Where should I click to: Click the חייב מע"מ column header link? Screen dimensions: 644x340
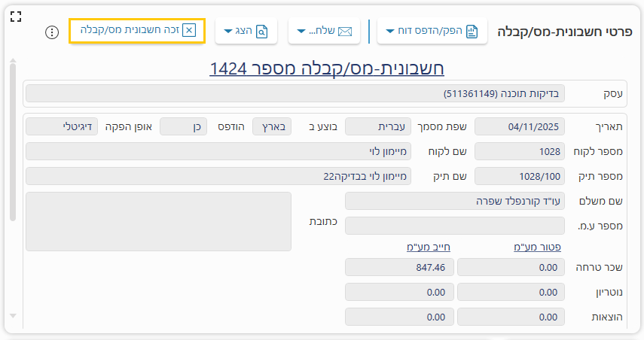[x=426, y=247]
